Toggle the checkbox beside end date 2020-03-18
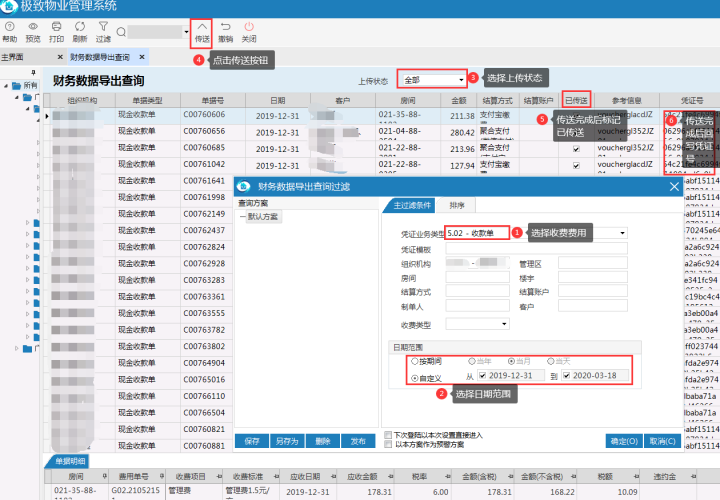The image size is (720, 500). pos(566,375)
